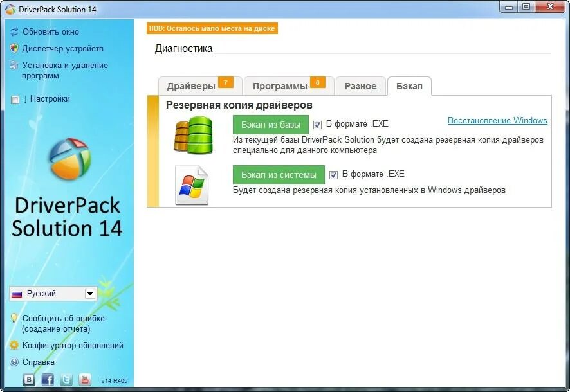Select the Бэкап tab
This screenshot has height=392, width=570.
pos(409,86)
